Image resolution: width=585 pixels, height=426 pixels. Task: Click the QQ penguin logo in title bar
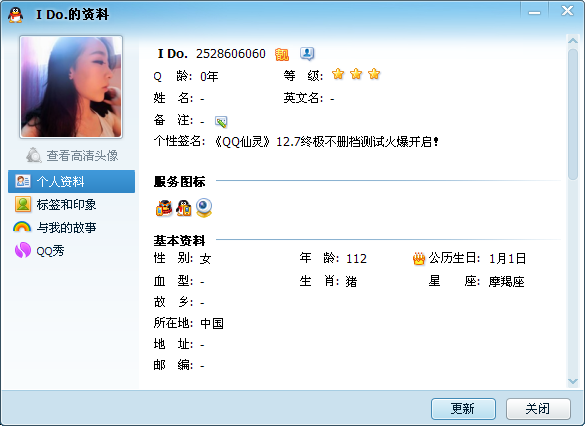(15, 15)
